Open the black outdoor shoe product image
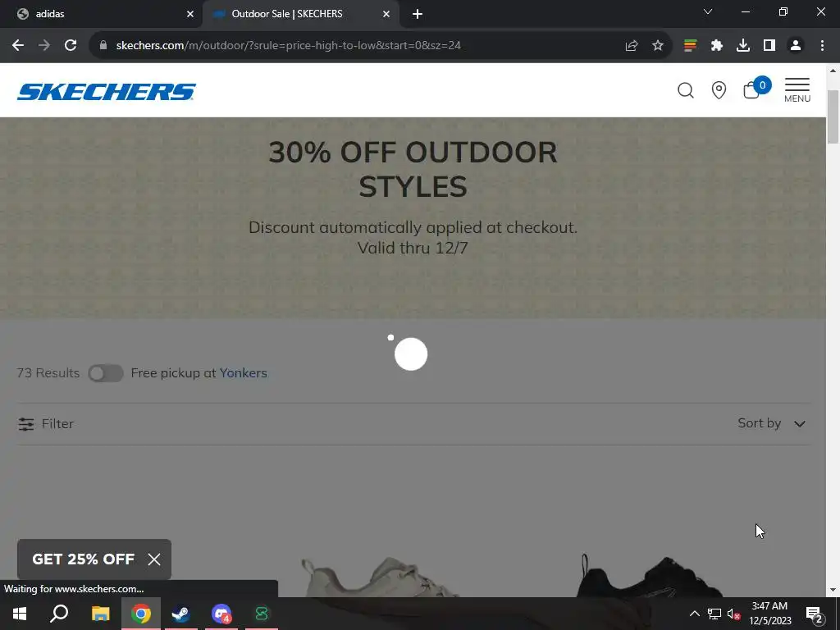The image size is (840, 630). (x=651, y=576)
